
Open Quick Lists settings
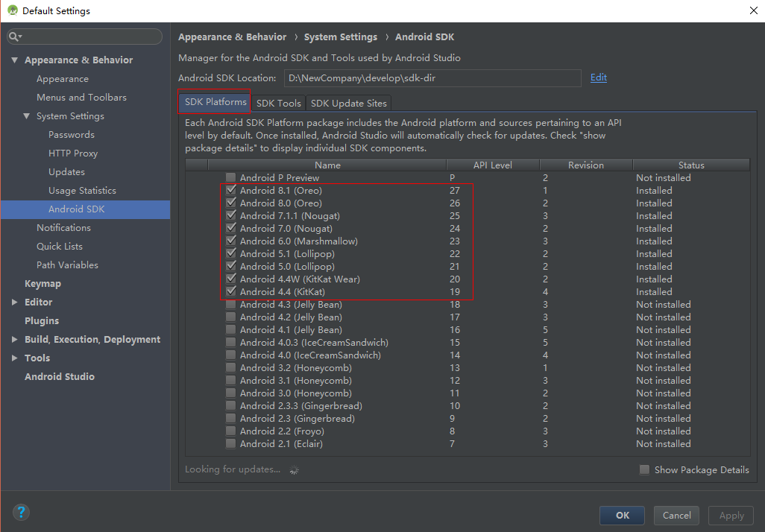60,246
